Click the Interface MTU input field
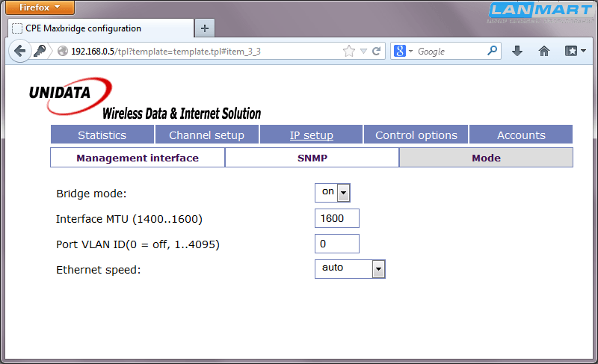The image size is (598, 364). coord(336,218)
